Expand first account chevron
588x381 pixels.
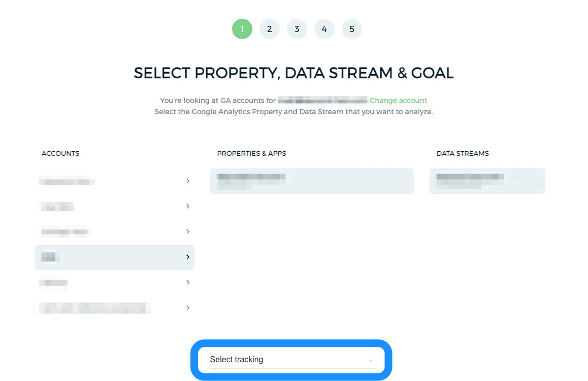(x=188, y=181)
